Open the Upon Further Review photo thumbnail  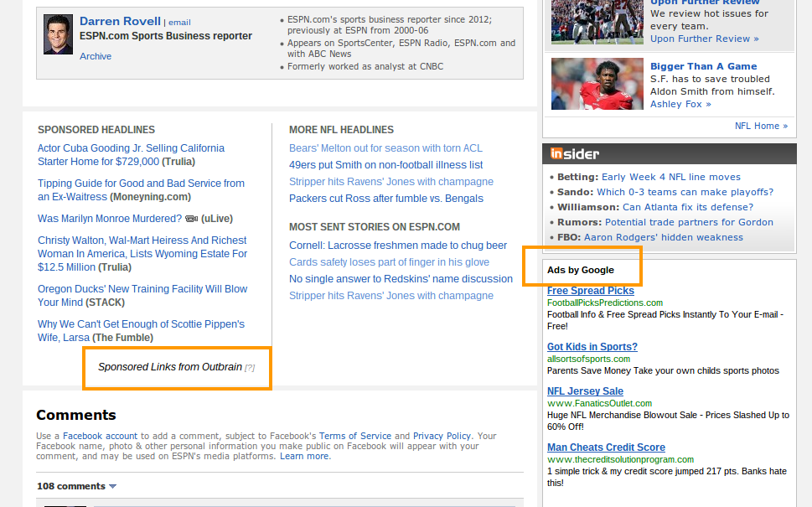591,20
